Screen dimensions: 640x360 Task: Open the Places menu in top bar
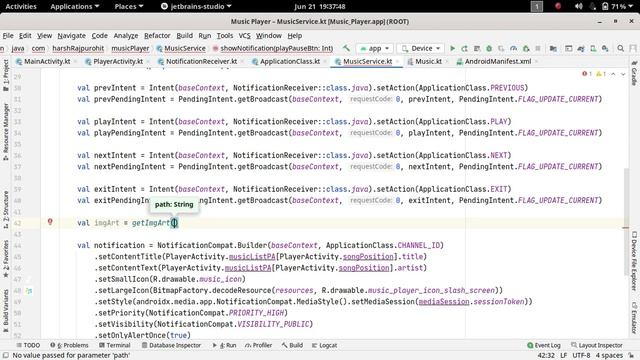click(x=129, y=6)
